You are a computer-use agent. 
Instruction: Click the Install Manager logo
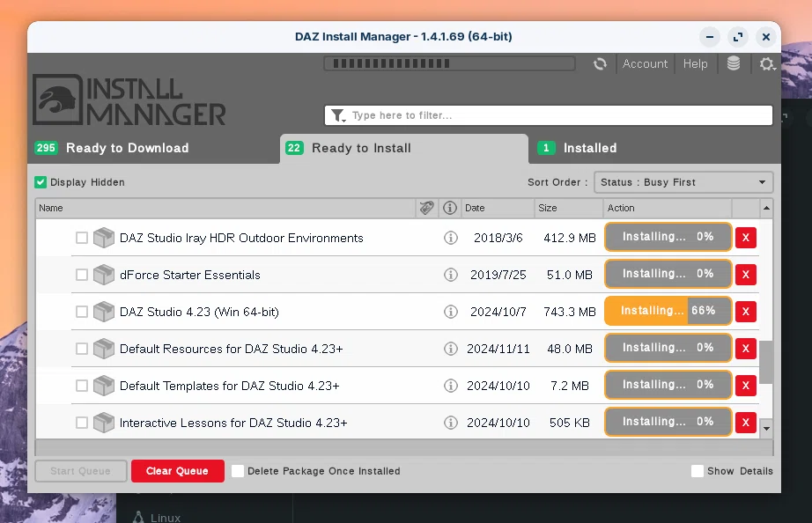point(129,100)
